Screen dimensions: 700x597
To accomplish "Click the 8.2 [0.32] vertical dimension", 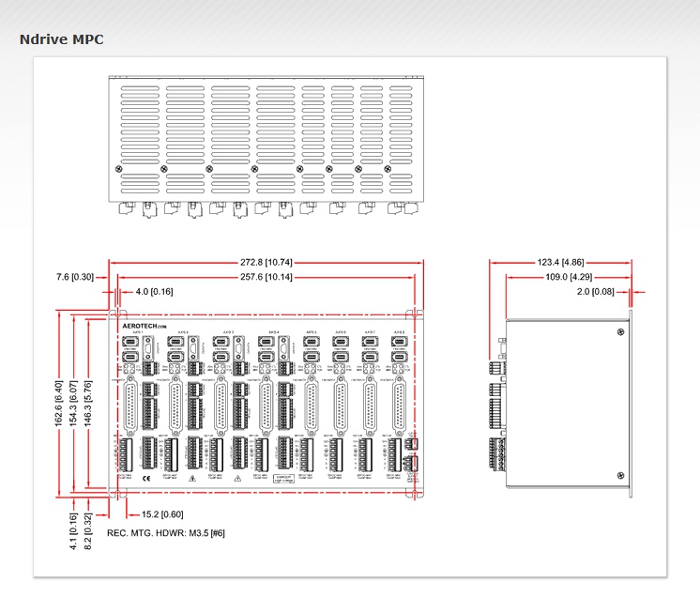I will coord(88,531).
